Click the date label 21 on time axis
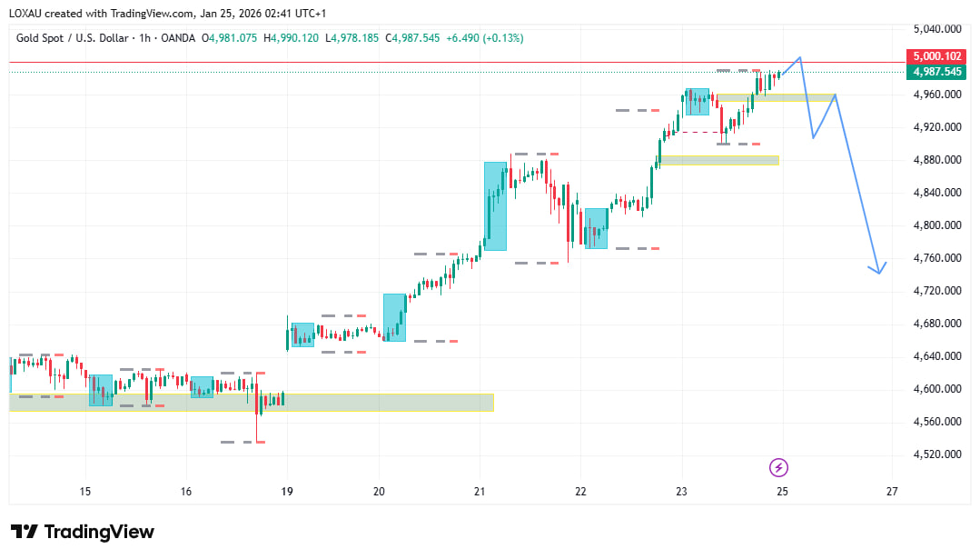The width and height of the screenshot is (980, 559). tap(480, 492)
